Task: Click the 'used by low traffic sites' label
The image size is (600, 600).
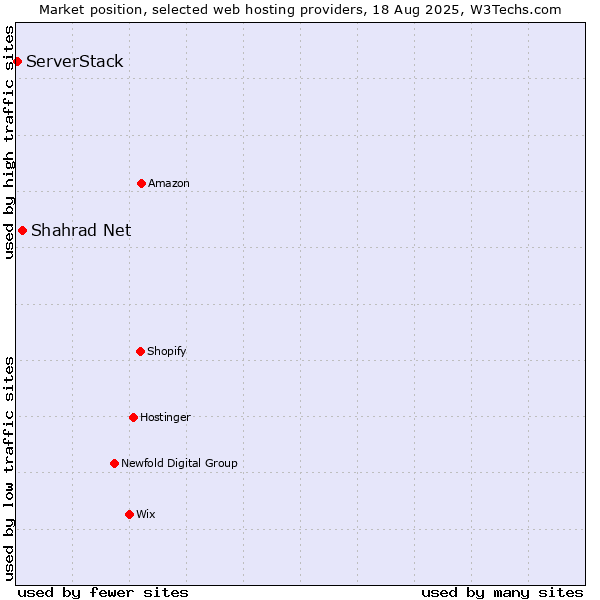Action: (8, 469)
